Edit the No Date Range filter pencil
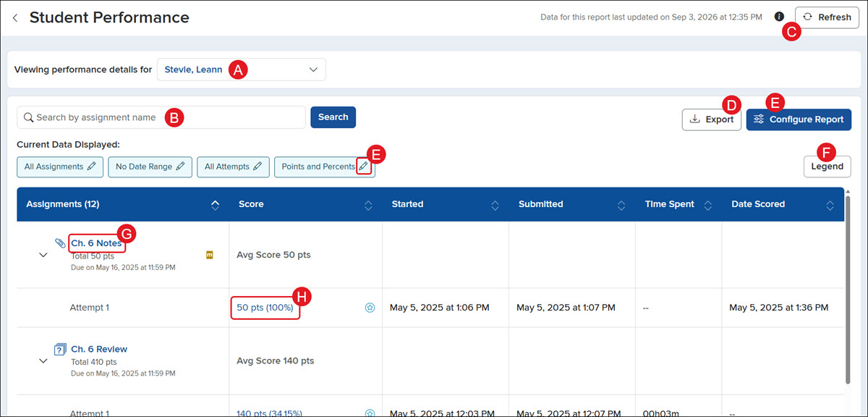Image resolution: width=868 pixels, height=417 pixels. tap(180, 167)
